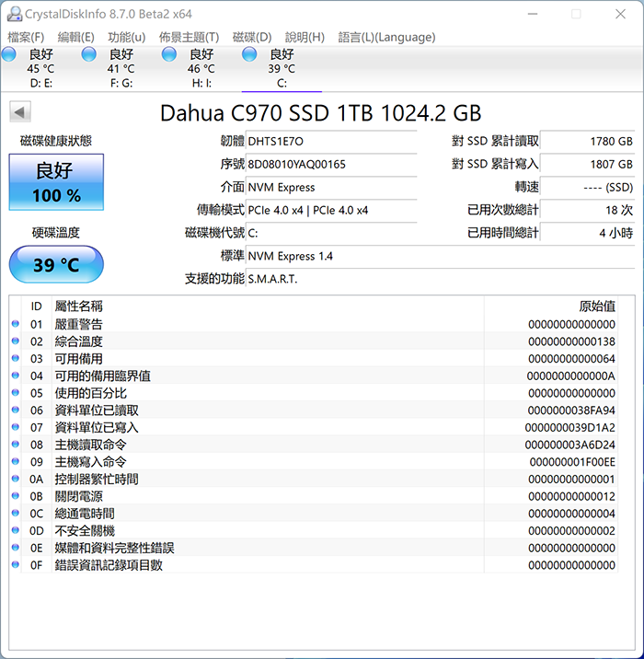Click the blue status orb for H: I: disk
Screen dimensions: 644x659
169,54
